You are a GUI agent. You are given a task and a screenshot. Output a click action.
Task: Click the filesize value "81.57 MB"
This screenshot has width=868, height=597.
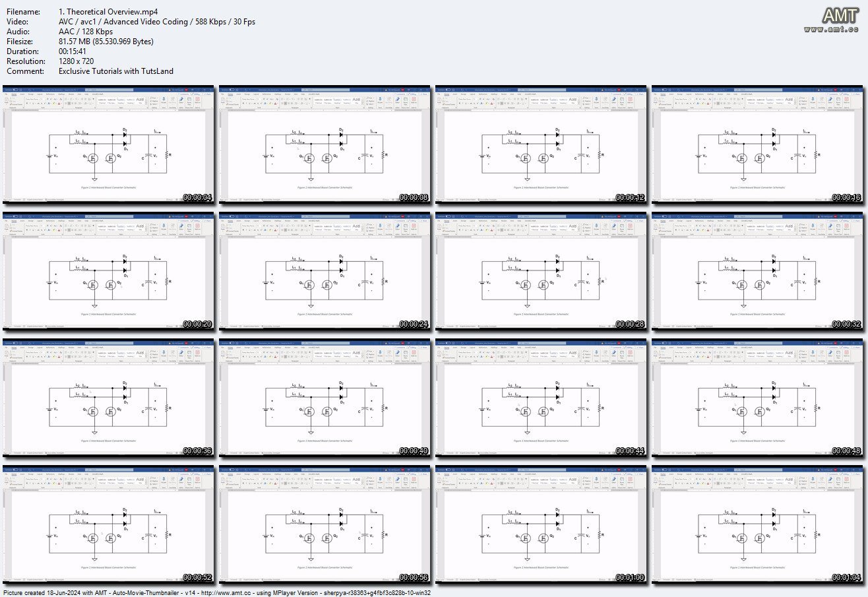(x=106, y=41)
